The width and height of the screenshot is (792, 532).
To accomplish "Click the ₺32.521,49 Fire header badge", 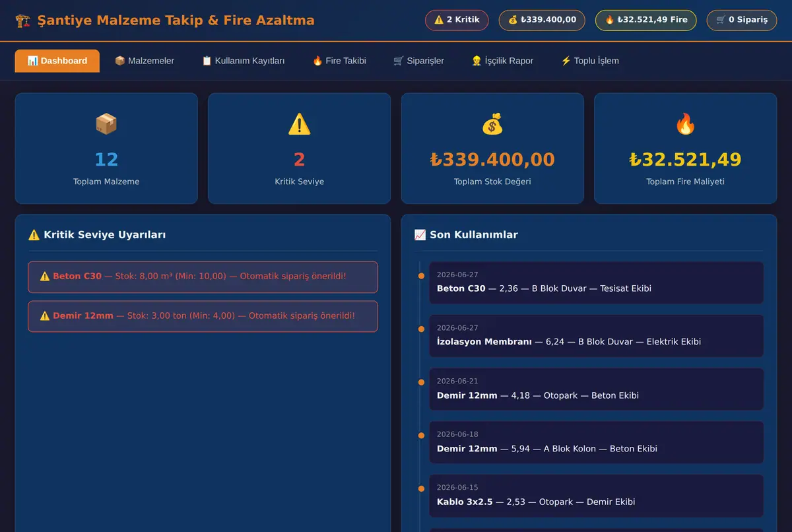I will (646, 20).
